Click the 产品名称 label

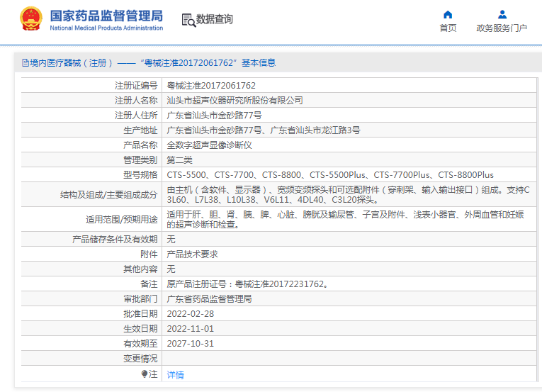140,145
